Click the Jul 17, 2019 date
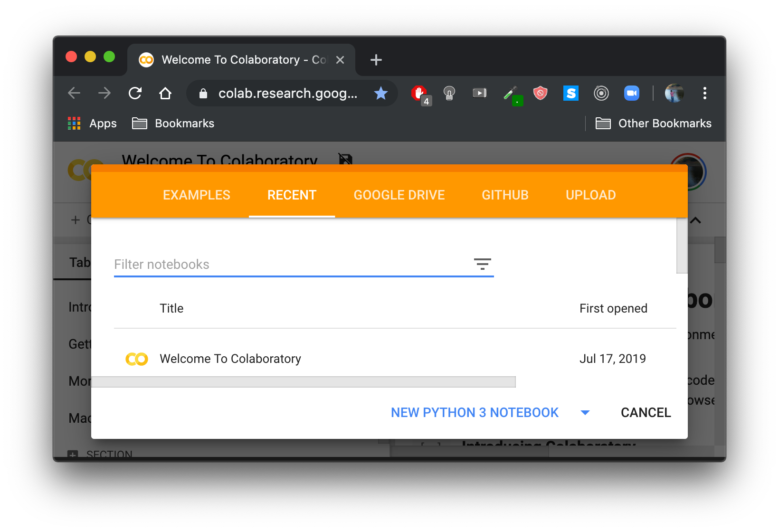Image resolution: width=779 pixels, height=532 pixels. point(613,359)
